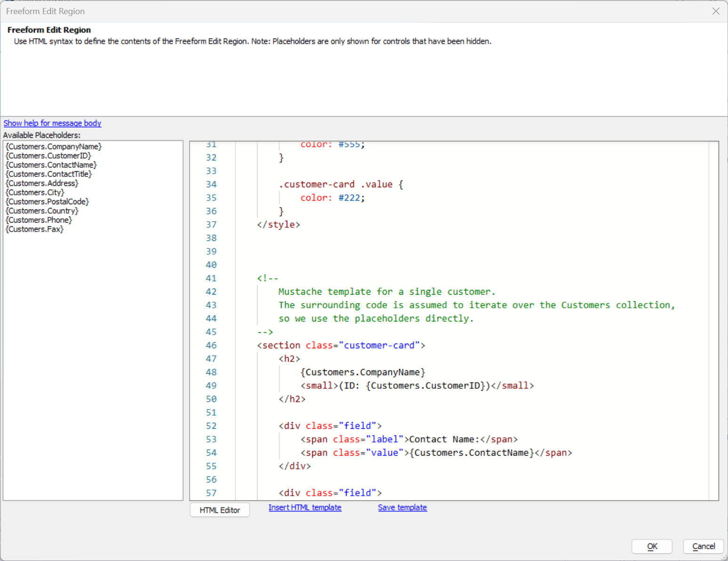Select the {Customers.CompanyName} placeholder in the list
The image size is (728, 561).
click(x=54, y=146)
